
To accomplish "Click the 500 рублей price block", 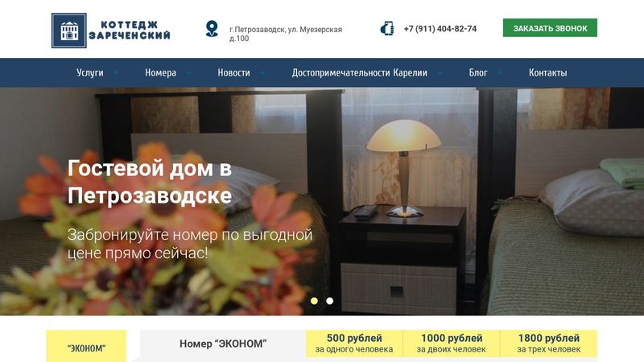I will [354, 343].
